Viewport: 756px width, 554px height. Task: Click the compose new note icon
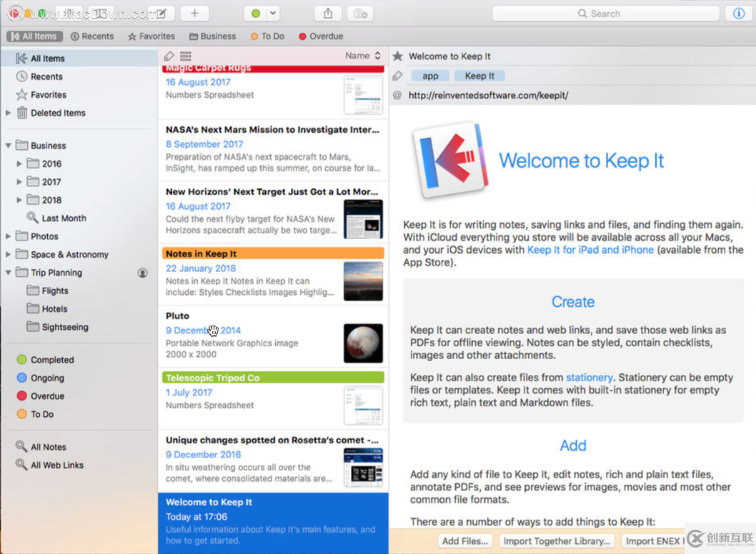click(x=161, y=14)
